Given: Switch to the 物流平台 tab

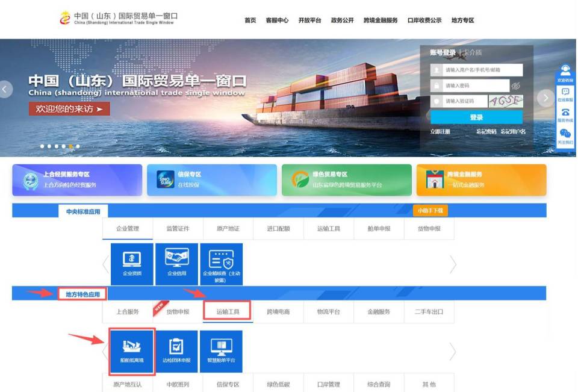Looking at the screenshot, I should 329,311.
